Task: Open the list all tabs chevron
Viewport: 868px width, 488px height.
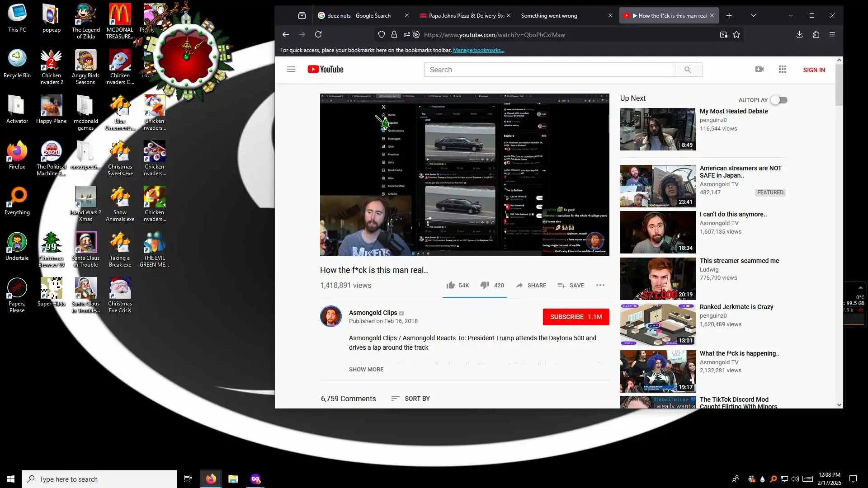Action: (753, 15)
